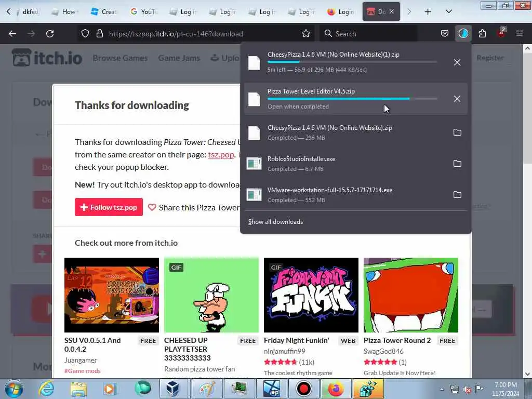Viewport: 532px width, 399px height.
Task: Click the browser back arrow button
Action: point(12,34)
